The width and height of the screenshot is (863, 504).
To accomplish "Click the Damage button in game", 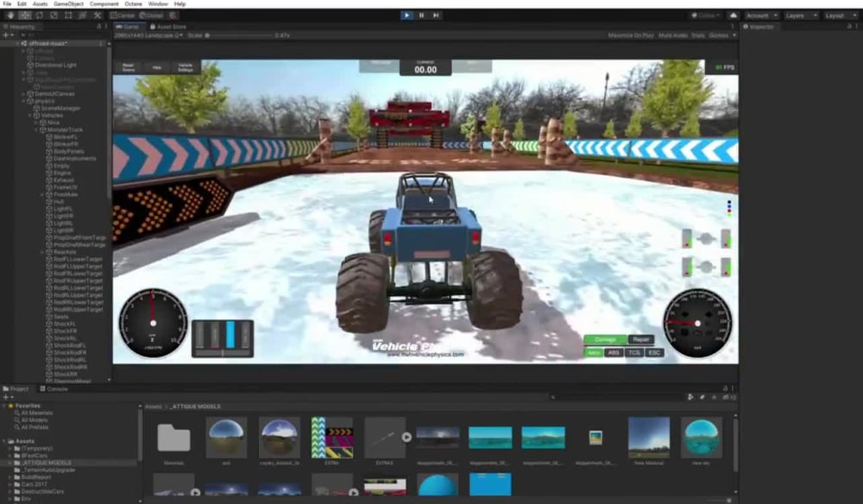I will click(x=606, y=339).
